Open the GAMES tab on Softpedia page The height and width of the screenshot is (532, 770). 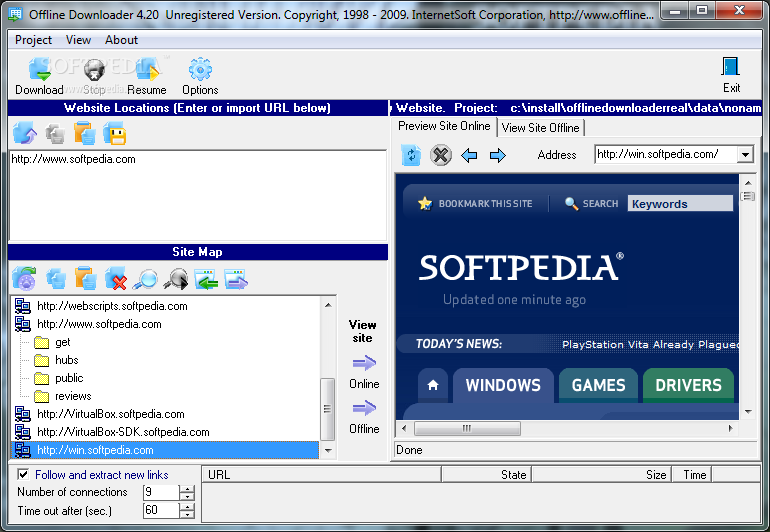[x=598, y=385]
